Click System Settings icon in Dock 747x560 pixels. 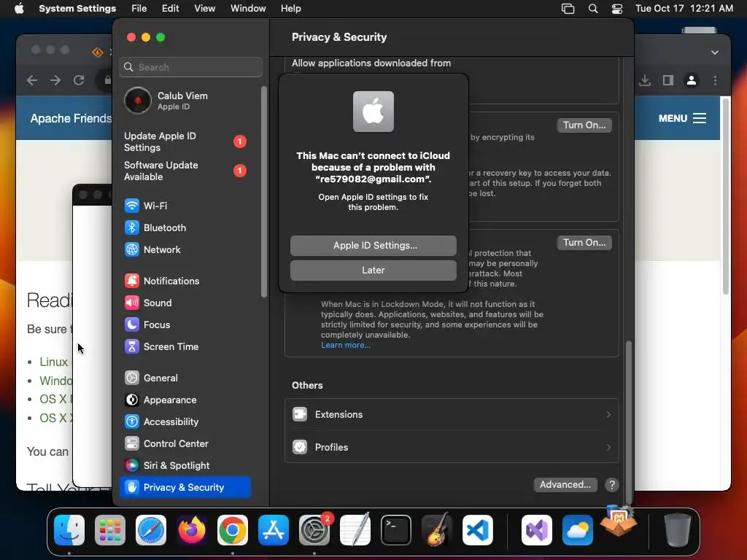tap(314, 530)
